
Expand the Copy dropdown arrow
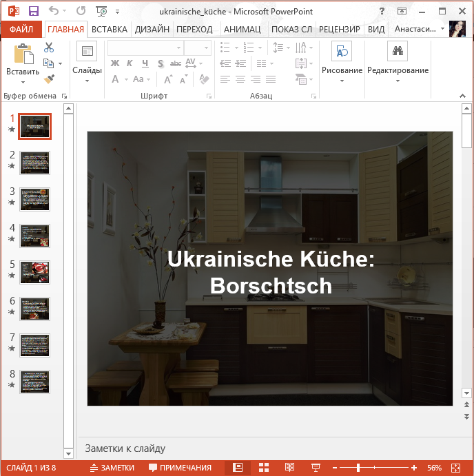click(60, 63)
